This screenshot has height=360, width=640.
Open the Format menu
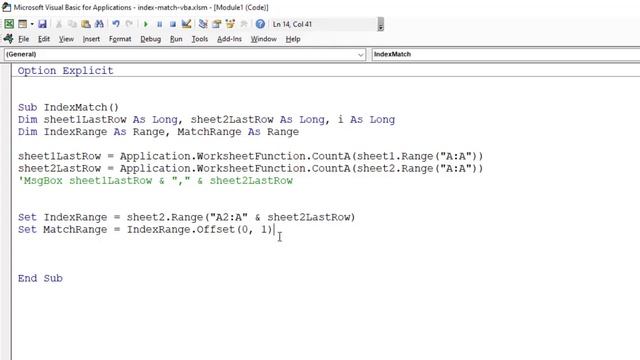tap(120, 39)
